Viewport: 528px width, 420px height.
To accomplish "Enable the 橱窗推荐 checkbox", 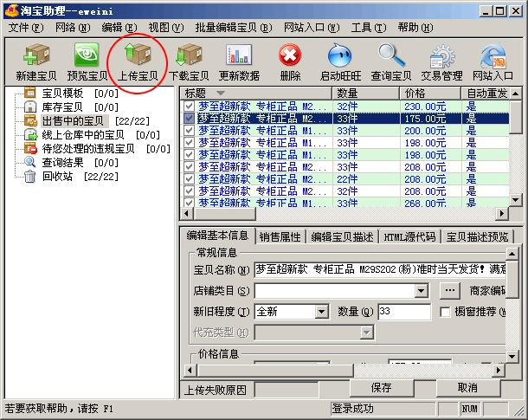I will click(x=445, y=312).
